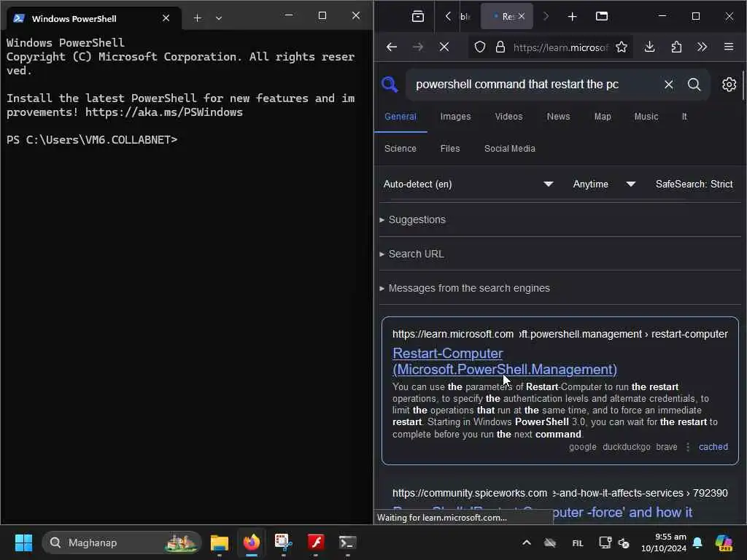Select the General category tab
Image resolution: width=747 pixels, height=560 pixels.
pyautogui.click(x=400, y=116)
